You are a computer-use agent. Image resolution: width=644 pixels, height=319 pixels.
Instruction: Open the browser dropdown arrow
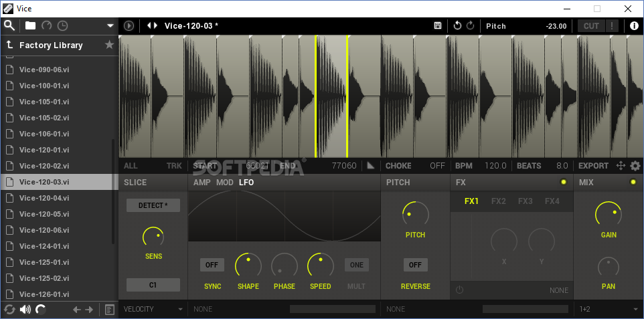110,25
